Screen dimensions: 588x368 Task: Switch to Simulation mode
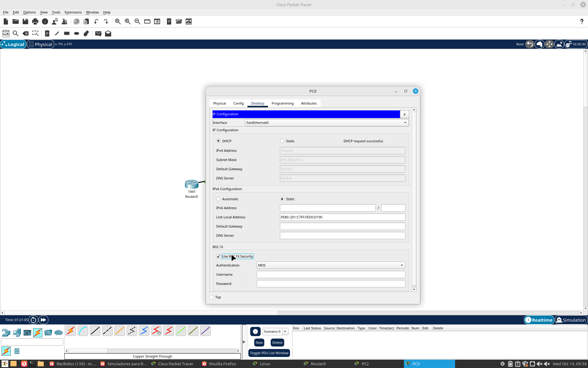pos(571,320)
